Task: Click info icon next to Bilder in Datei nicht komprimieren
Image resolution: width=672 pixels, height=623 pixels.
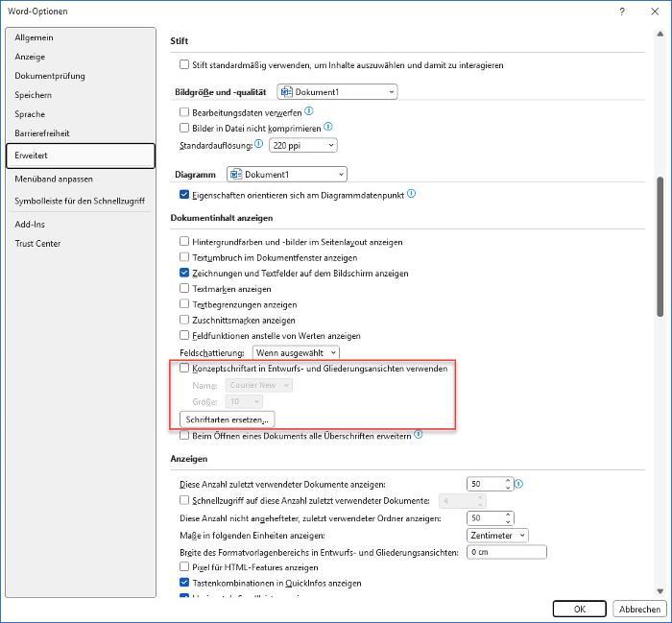Action: point(328,127)
